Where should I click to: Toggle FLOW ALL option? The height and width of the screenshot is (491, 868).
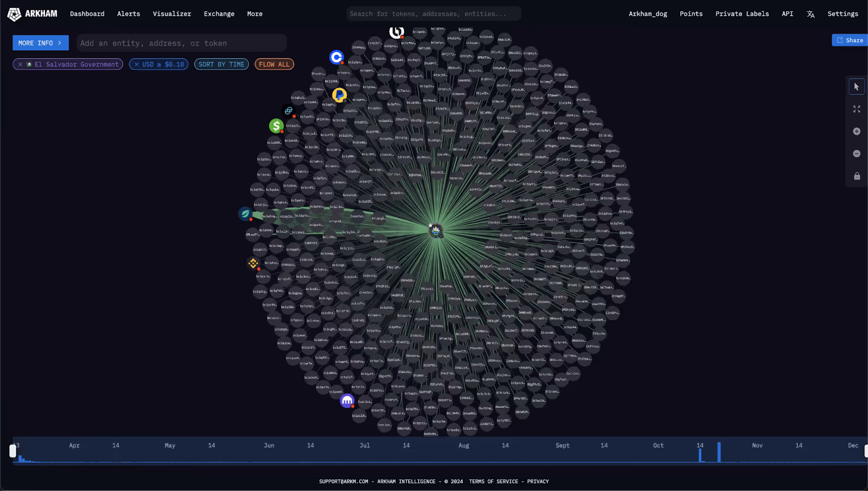274,64
